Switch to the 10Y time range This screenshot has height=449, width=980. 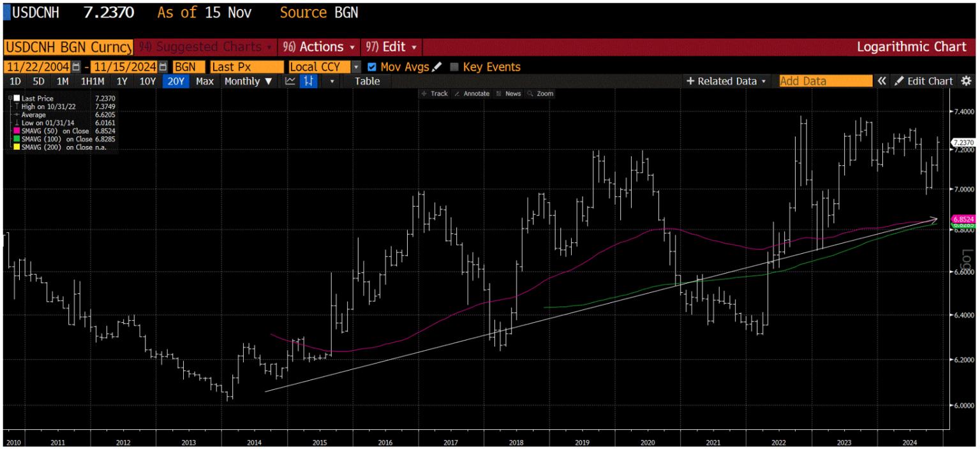147,81
